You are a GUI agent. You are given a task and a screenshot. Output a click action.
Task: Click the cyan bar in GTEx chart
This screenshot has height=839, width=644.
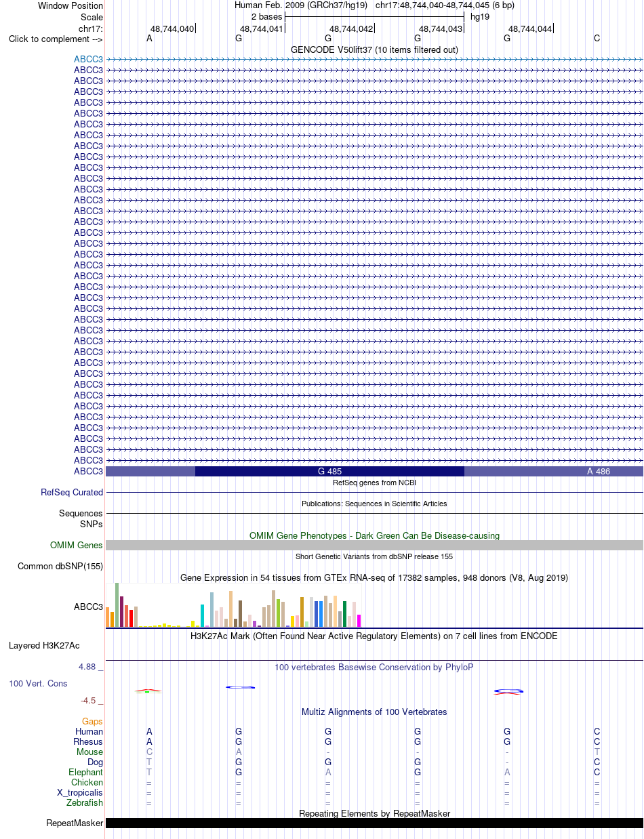(202, 615)
